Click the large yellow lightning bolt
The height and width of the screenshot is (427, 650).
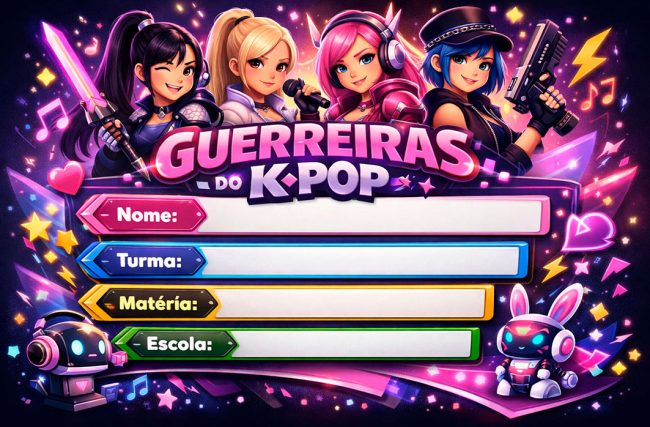[590, 56]
